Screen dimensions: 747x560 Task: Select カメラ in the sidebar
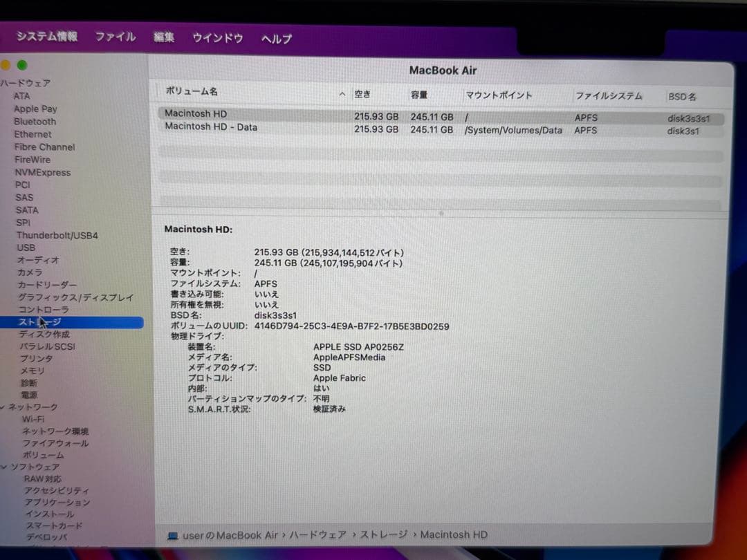tap(28, 272)
